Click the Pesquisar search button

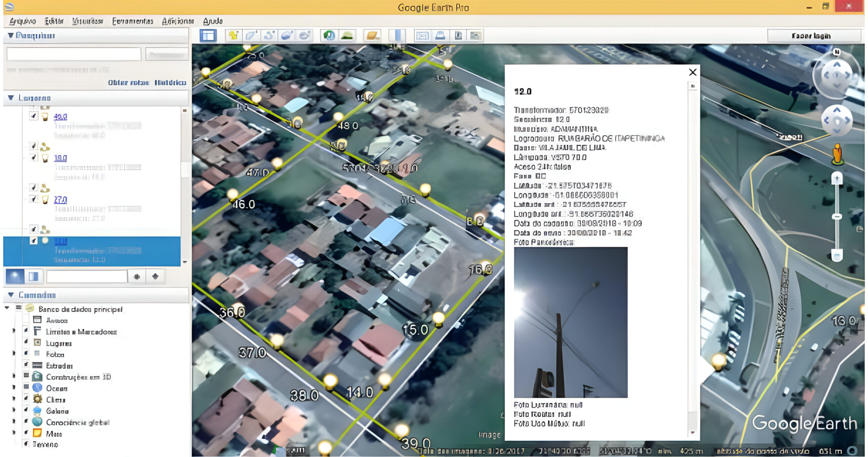(x=166, y=54)
